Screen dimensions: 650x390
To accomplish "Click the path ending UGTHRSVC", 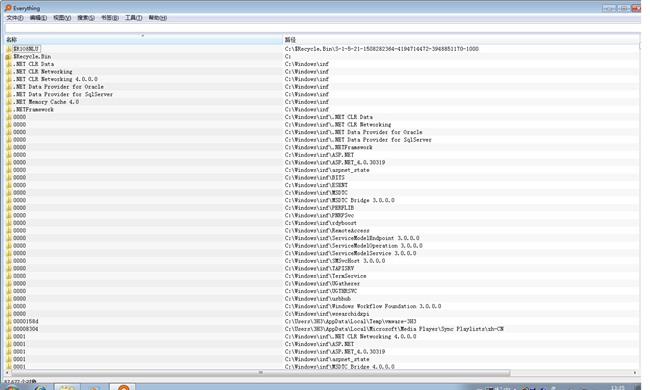I will point(321,291).
